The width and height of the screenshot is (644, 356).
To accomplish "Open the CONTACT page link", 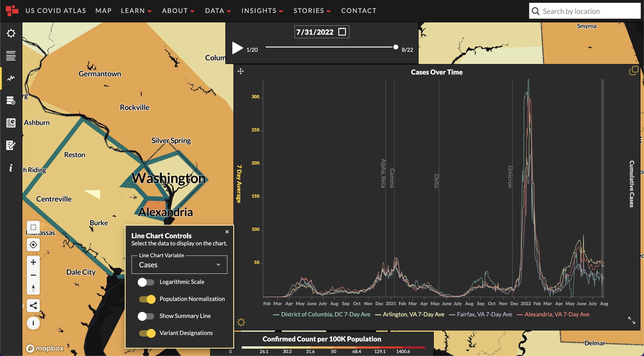I will [x=359, y=11].
